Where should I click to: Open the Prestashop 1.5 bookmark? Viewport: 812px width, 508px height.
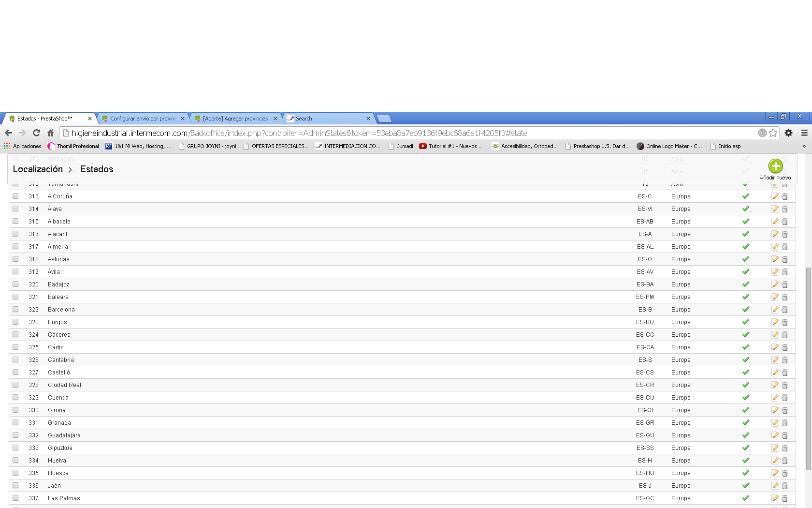(597, 146)
